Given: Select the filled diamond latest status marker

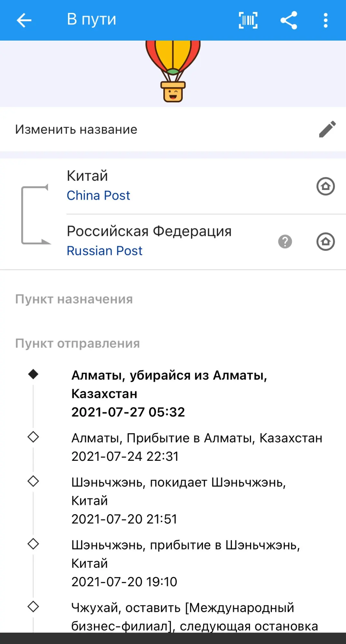Looking at the screenshot, I should pyautogui.click(x=33, y=374).
